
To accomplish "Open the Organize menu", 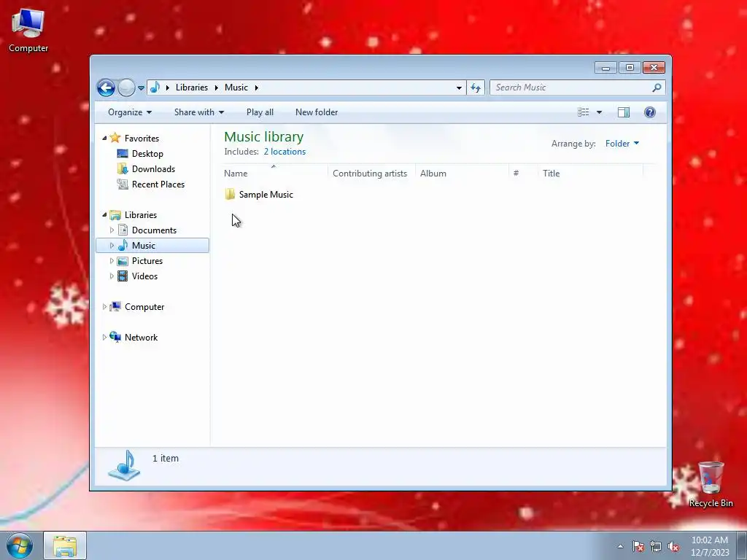I will 130,112.
